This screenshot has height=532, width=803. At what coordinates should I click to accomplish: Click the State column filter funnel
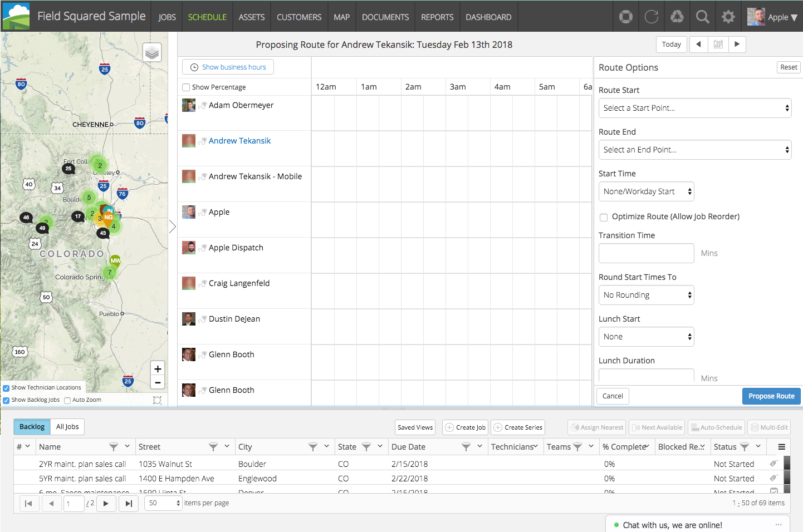pyautogui.click(x=366, y=447)
